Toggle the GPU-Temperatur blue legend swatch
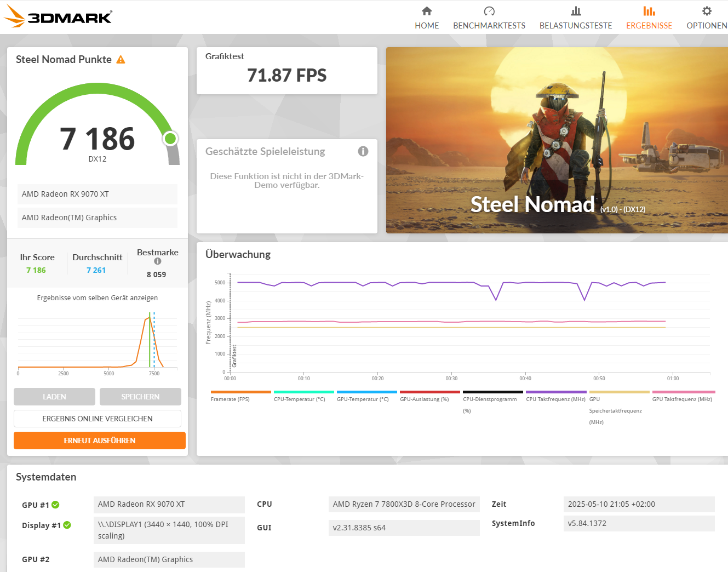Viewport: 728px width, 572px height. pyautogui.click(x=367, y=392)
